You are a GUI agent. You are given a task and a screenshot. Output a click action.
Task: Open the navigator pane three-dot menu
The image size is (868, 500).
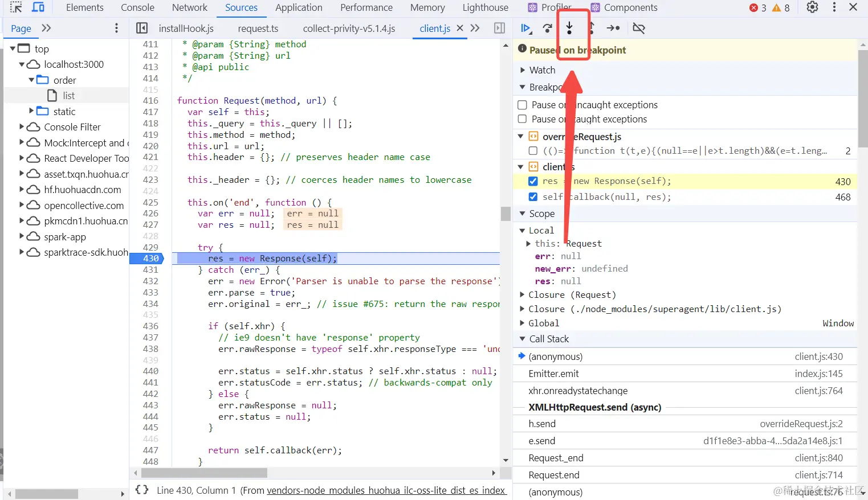tap(117, 28)
